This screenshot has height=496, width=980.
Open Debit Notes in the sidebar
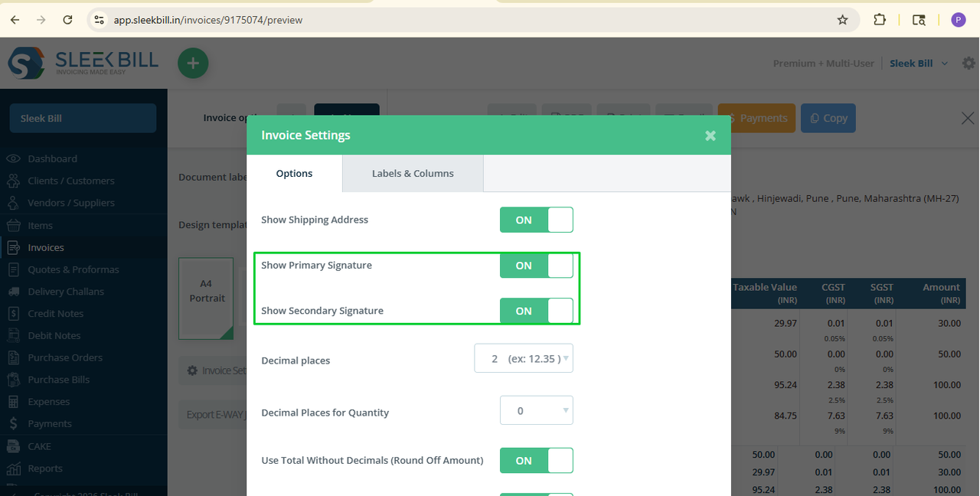pyautogui.click(x=54, y=336)
